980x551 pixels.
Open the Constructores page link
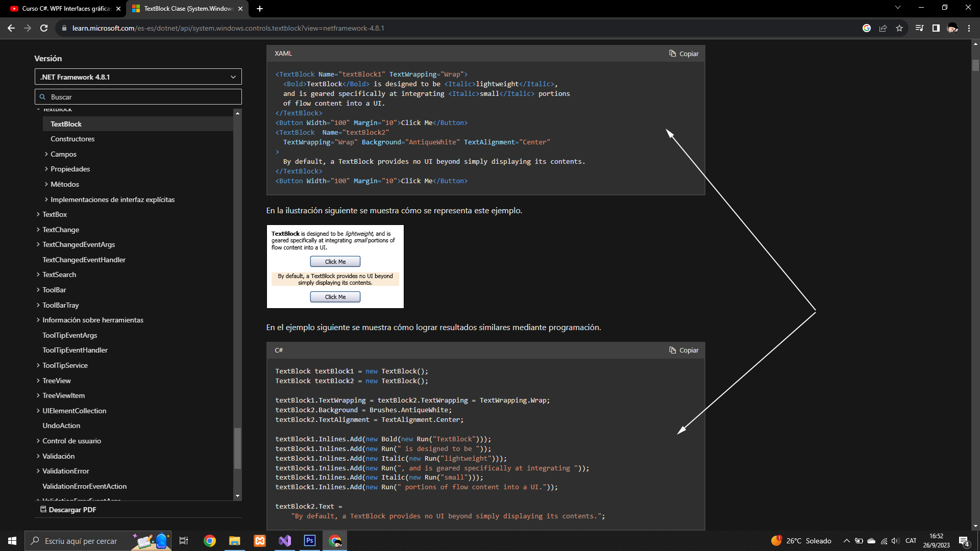click(x=72, y=139)
